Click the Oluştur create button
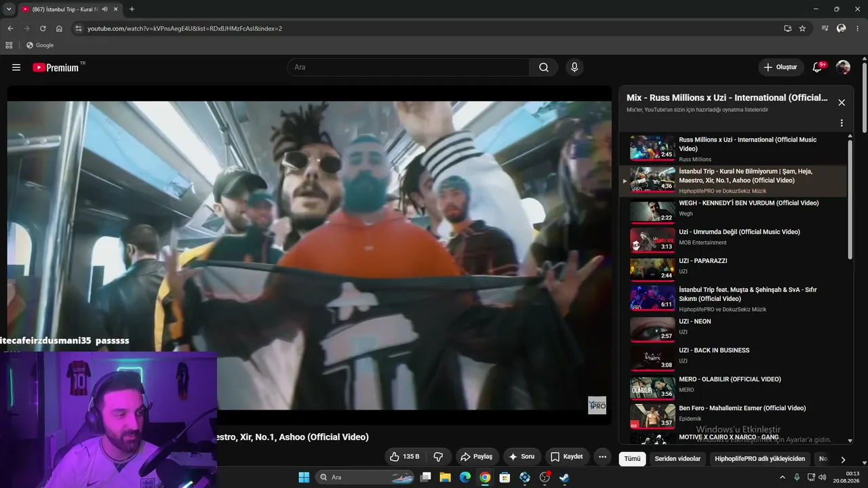This screenshot has width=868, height=488. coord(780,67)
